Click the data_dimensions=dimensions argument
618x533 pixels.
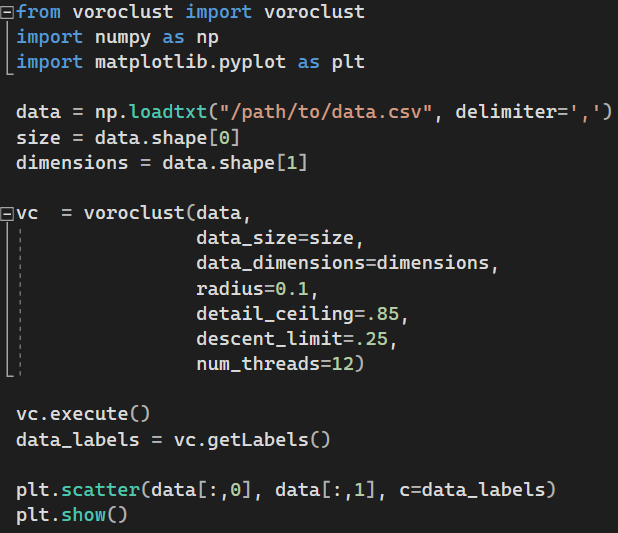click(346, 264)
